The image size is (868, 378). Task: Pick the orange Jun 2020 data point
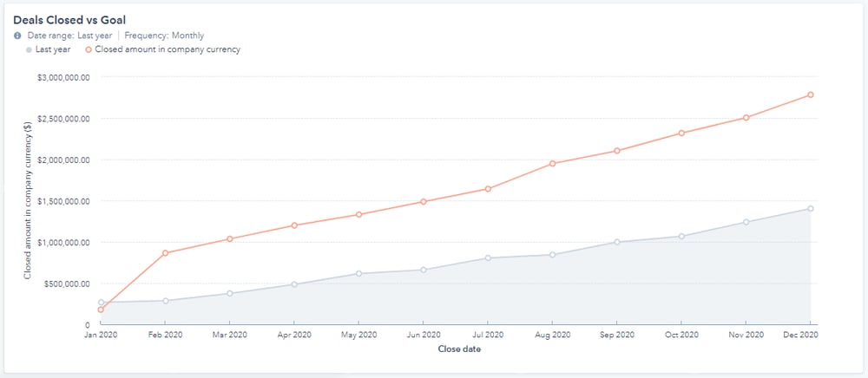[x=424, y=202]
